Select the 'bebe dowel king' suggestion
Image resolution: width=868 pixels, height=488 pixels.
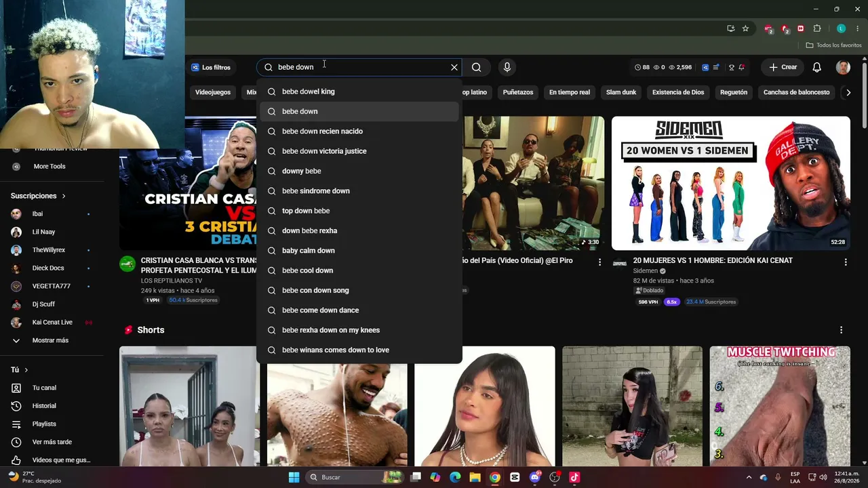coord(359,91)
